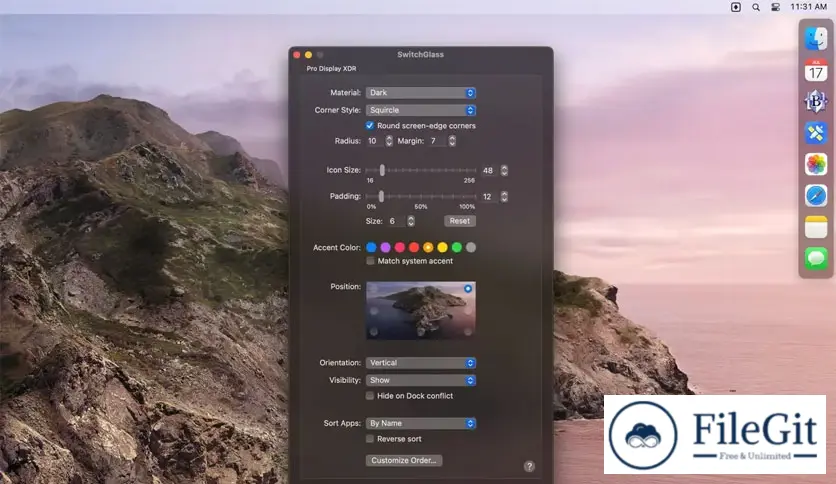836x484 pixels.
Task: Click the Margin field showing 7
Action: point(437,141)
